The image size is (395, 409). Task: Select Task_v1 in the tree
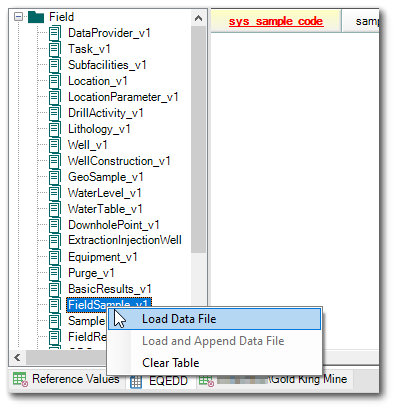[x=89, y=49]
